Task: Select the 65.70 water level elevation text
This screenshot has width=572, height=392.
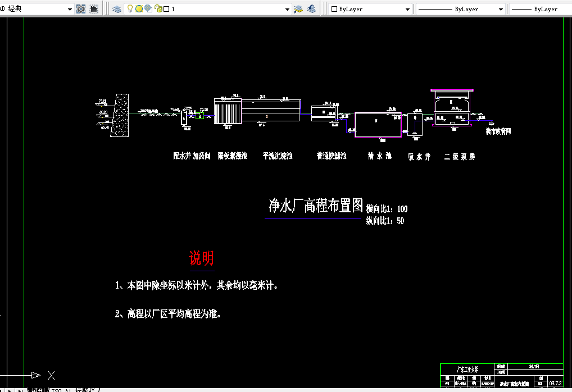Action: point(105,127)
